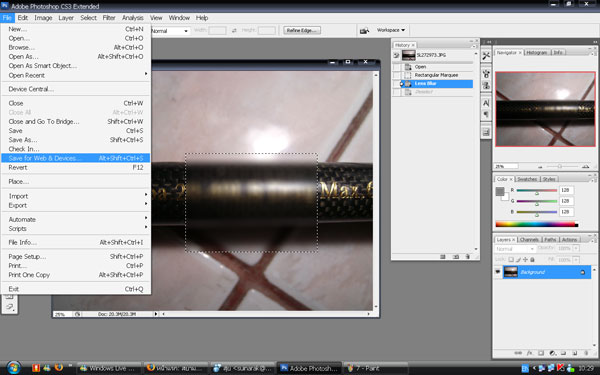The width and height of the screenshot is (600, 375).
Task: Click the document status bar icon beside 25%
Action: (78, 314)
